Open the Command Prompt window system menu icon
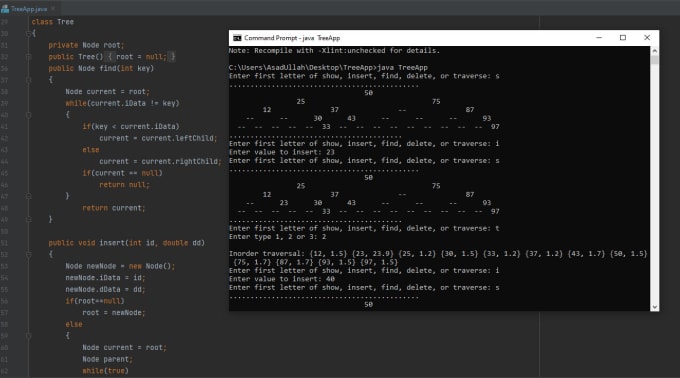The height and width of the screenshot is (378, 680). [237, 38]
